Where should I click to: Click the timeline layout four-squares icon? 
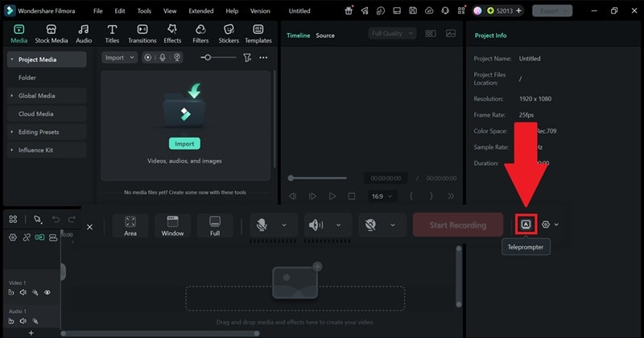pyautogui.click(x=13, y=219)
